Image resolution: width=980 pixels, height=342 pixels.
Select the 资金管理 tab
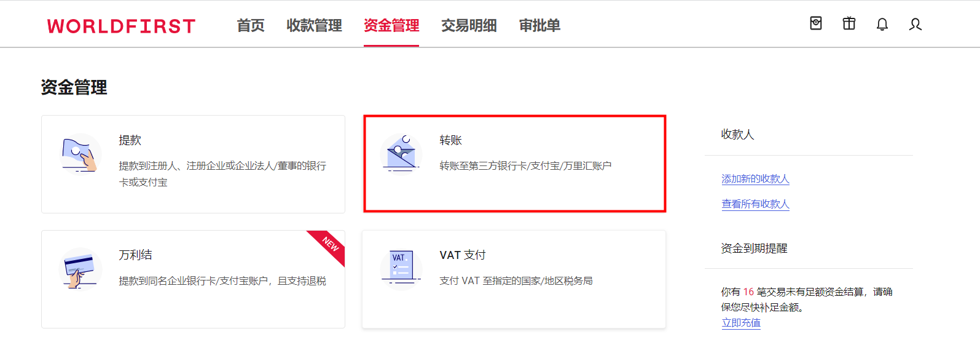coord(391,25)
